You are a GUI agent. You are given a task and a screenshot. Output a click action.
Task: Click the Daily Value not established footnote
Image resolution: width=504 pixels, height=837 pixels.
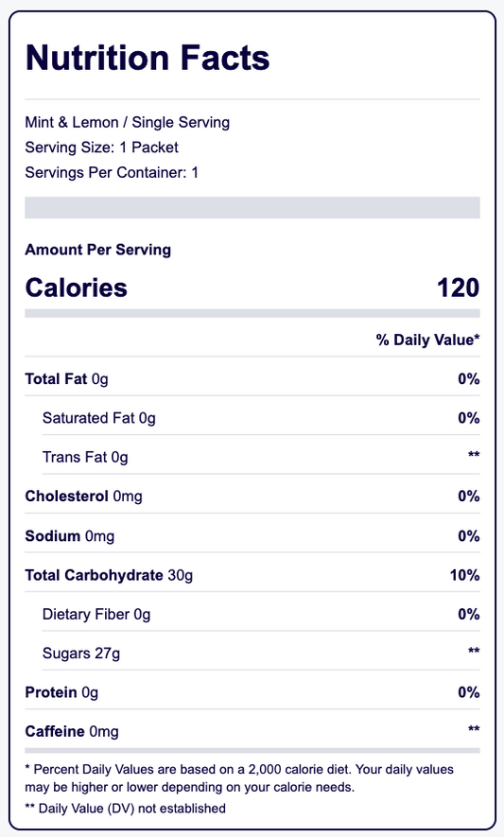pyautogui.click(x=126, y=809)
